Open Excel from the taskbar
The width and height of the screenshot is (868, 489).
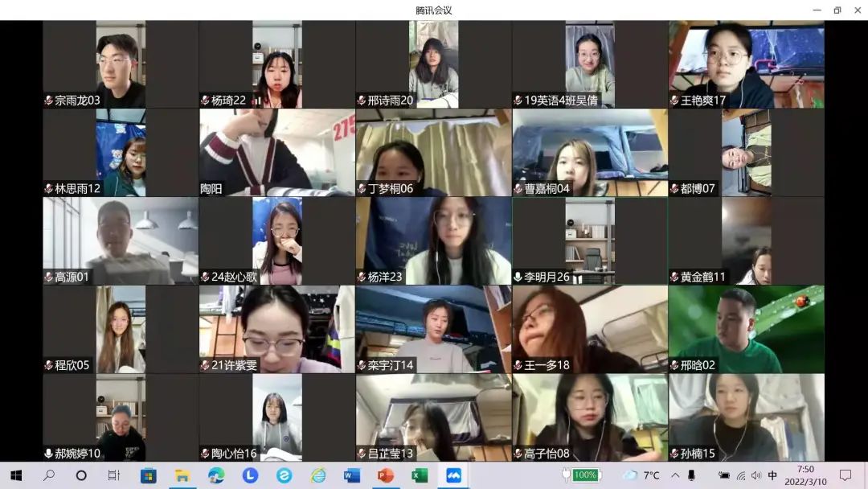420,475
